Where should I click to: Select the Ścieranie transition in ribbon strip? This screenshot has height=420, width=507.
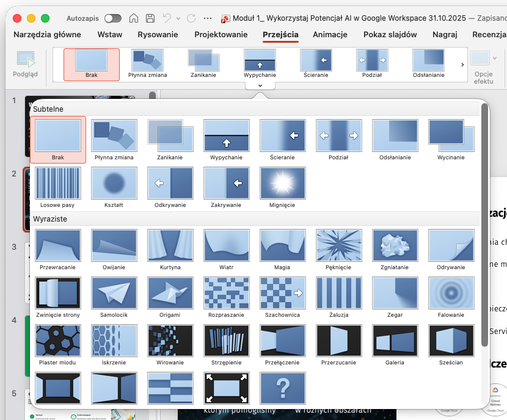[x=316, y=64]
